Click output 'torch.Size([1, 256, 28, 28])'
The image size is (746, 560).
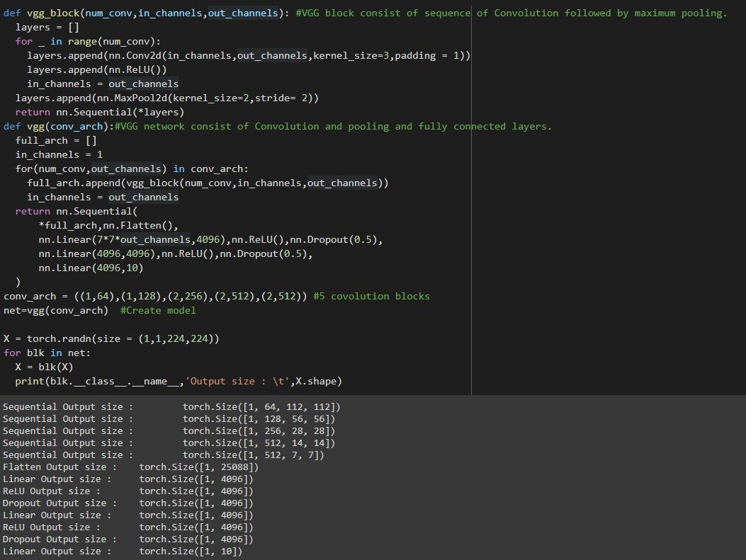(x=259, y=430)
